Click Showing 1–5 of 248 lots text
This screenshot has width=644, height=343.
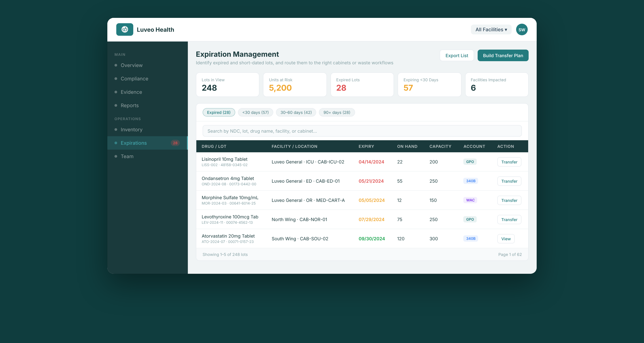[x=225, y=255]
